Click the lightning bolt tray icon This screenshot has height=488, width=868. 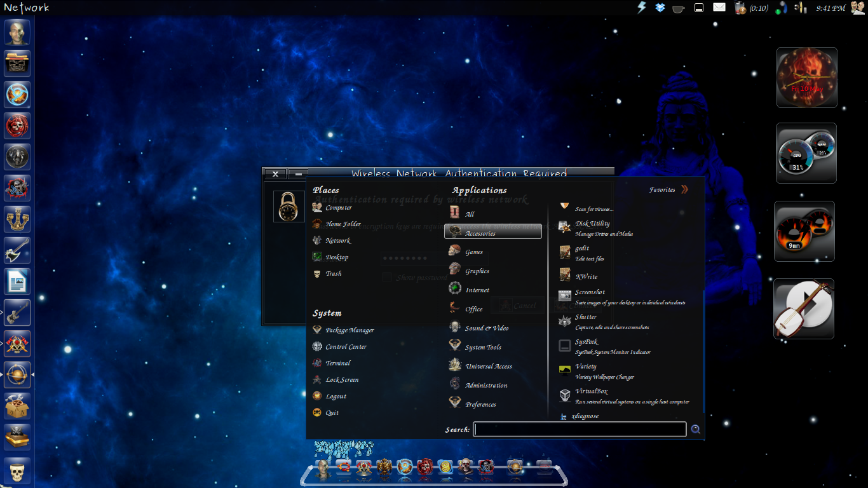(x=642, y=7)
